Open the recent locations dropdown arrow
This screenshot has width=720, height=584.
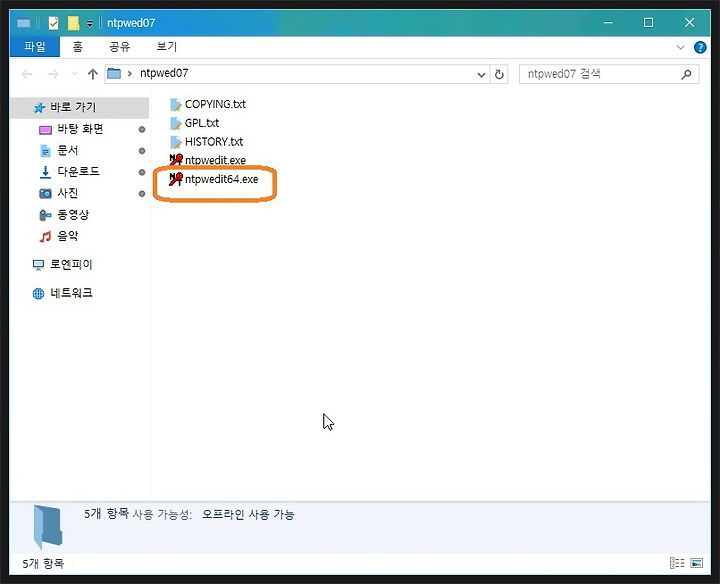(74, 74)
